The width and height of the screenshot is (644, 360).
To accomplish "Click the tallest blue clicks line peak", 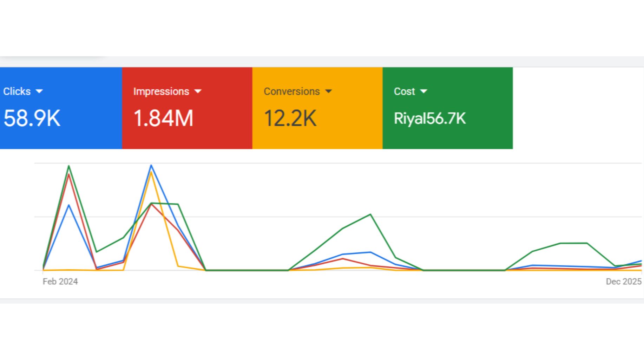I will (x=151, y=165).
